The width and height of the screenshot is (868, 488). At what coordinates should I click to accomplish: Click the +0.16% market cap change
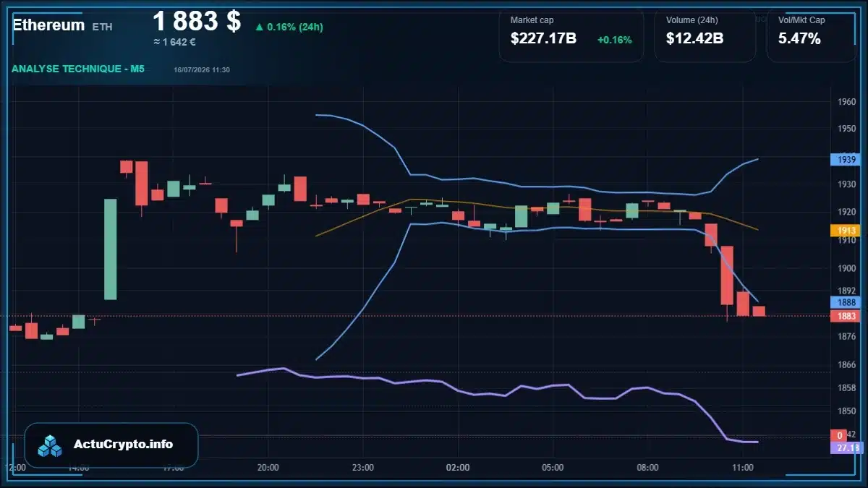614,40
